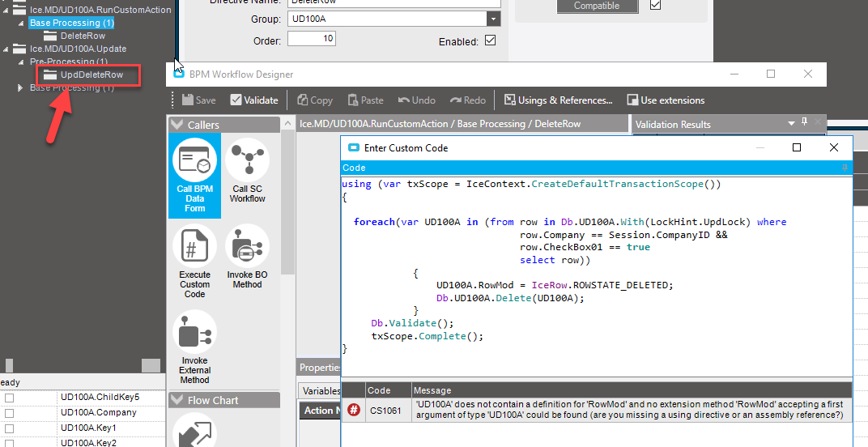The image size is (868, 447).
Task: Click the tool palette scrollbar up arrow
Action: [288, 124]
